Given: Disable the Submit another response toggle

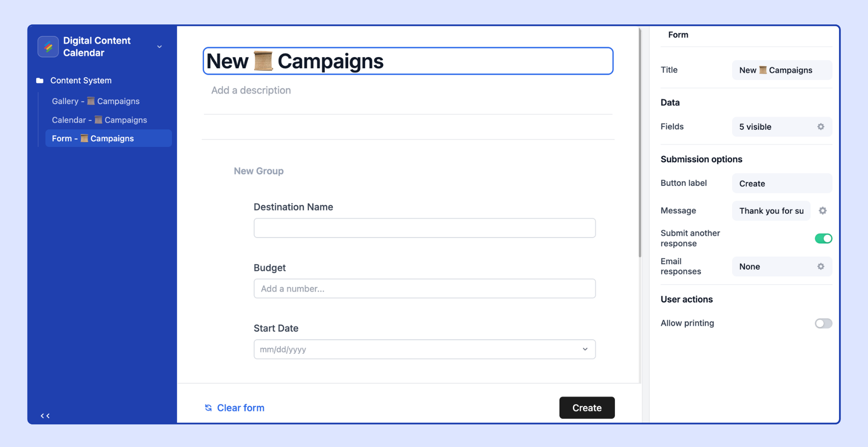Looking at the screenshot, I should point(823,238).
